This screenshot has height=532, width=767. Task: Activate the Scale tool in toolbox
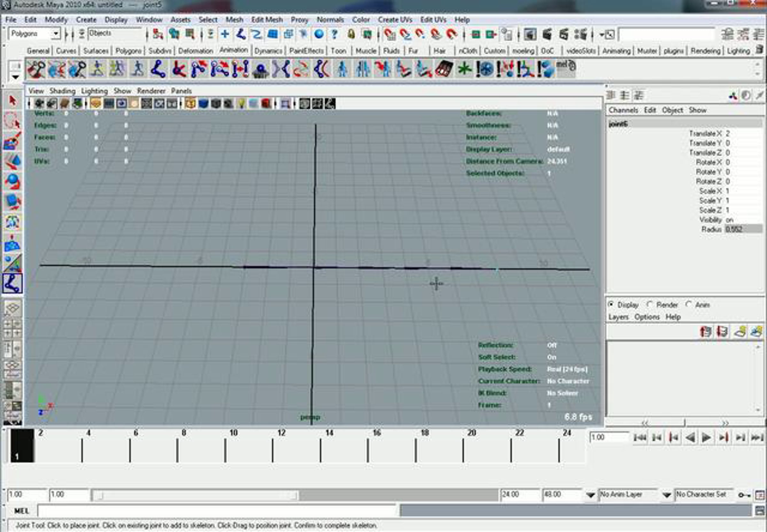click(x=12, y=202)
